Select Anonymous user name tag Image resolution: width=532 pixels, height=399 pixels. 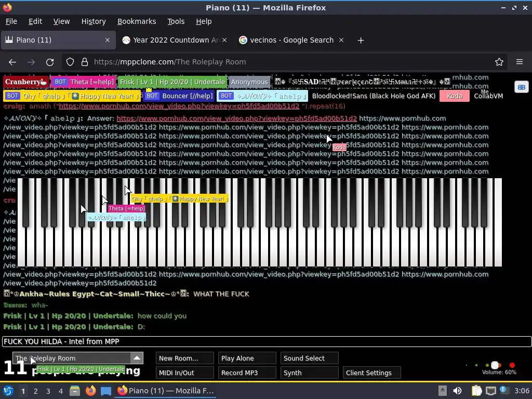tap(249, 82)
